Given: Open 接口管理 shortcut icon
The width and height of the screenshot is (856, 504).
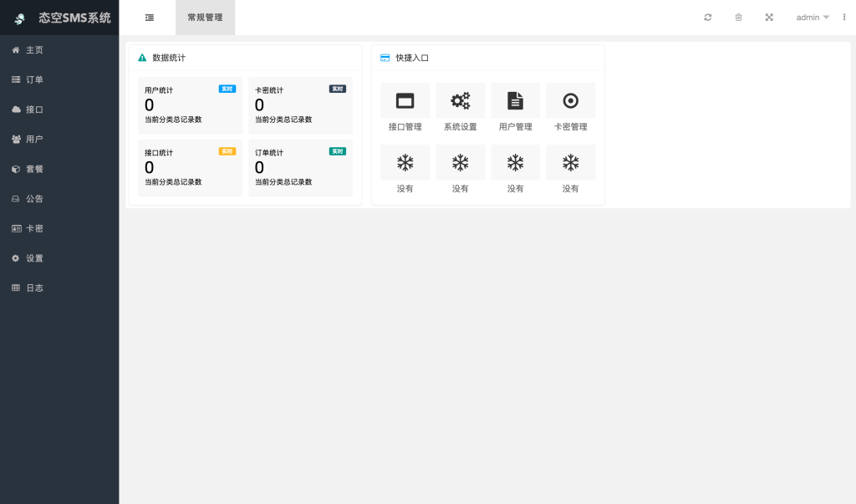Looking at the screenshot, I should (405, 101).
